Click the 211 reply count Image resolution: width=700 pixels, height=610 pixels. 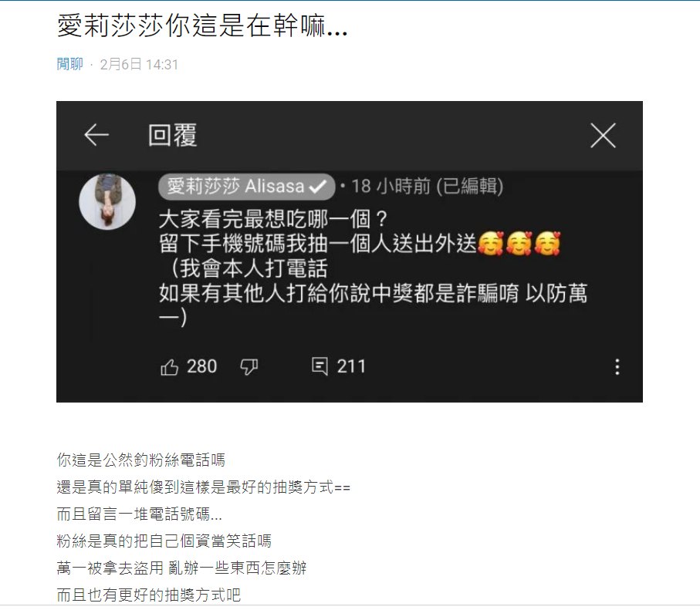point(351,367)
